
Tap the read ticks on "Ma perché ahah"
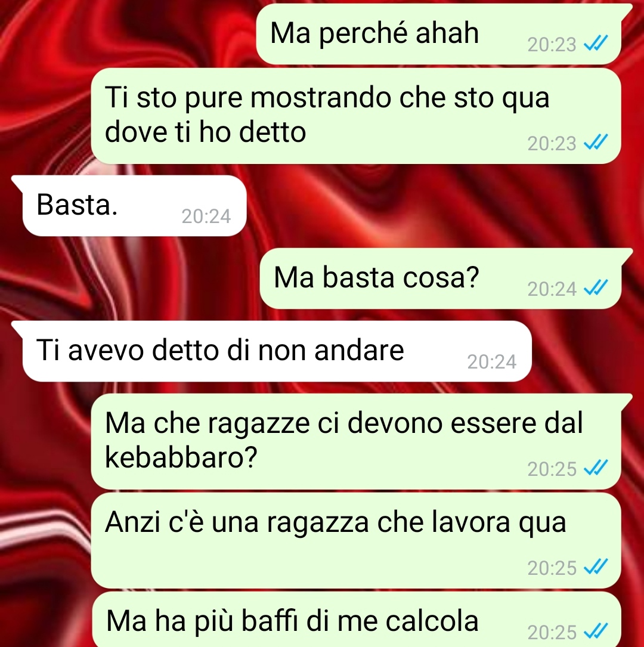(595, 43)
